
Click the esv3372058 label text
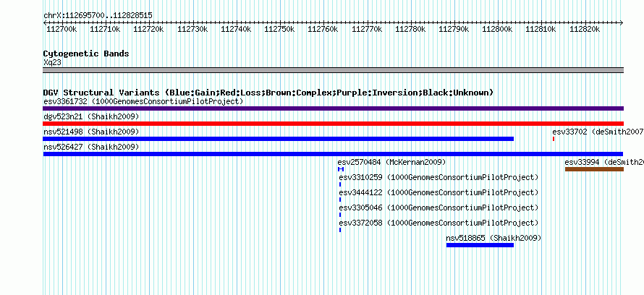tap(438, 223)
